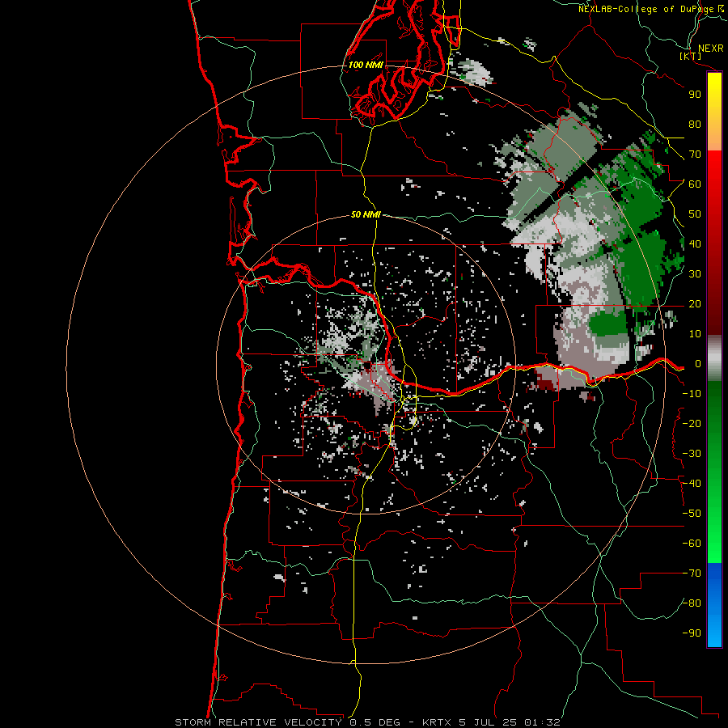Pick the gray zero-velocity band on color bar

(x=714, y=358)
